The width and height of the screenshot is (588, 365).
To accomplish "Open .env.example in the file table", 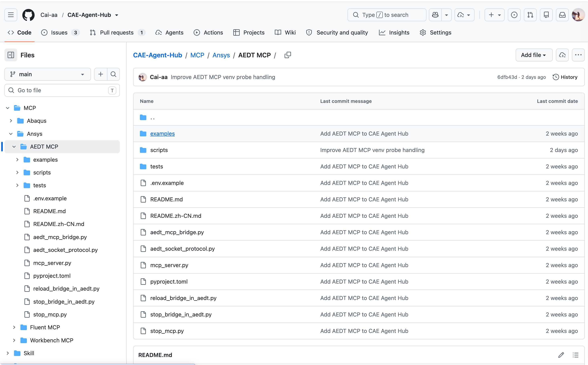I will pos(167,183).
